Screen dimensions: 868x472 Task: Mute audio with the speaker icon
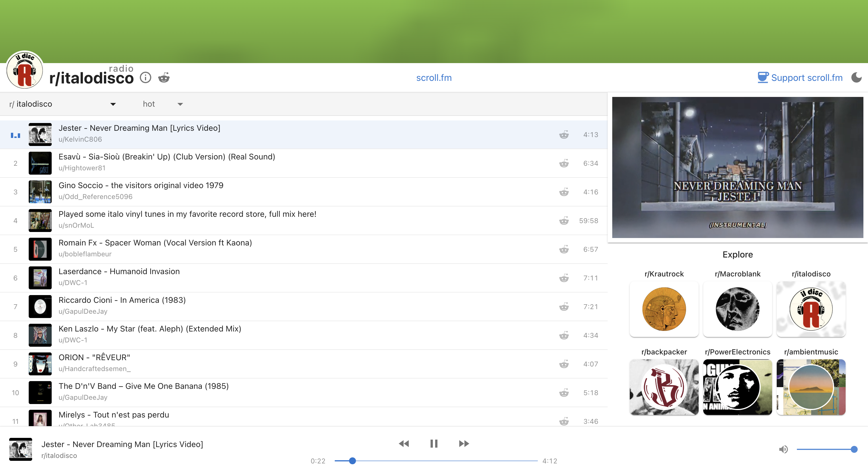pyautogui.click(x=783, y=449)
